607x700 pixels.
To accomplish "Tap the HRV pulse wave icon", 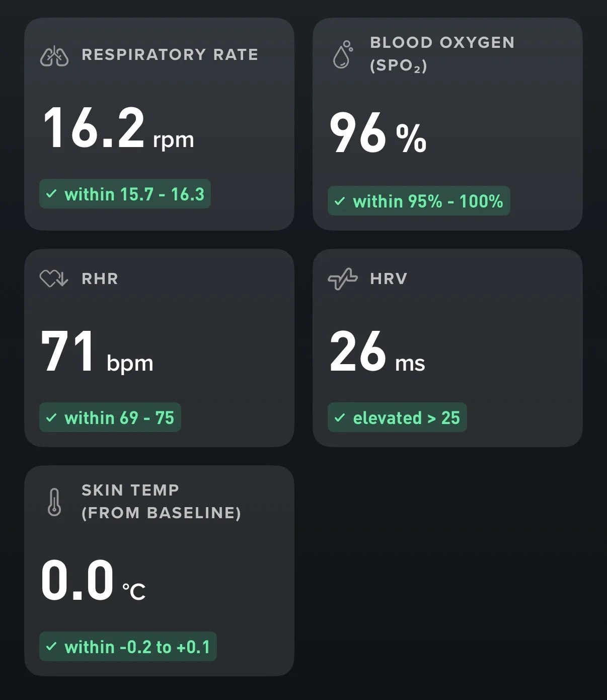I will (343, 279).
